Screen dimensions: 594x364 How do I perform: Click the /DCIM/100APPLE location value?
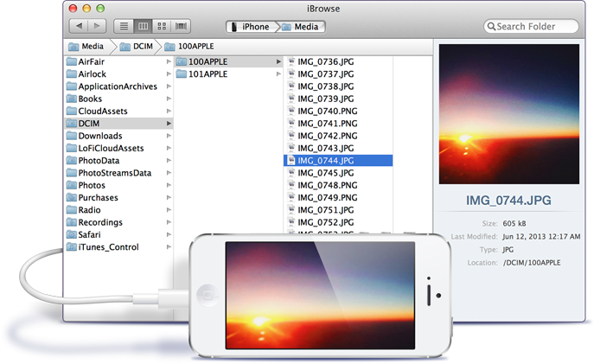pos(532,263)
